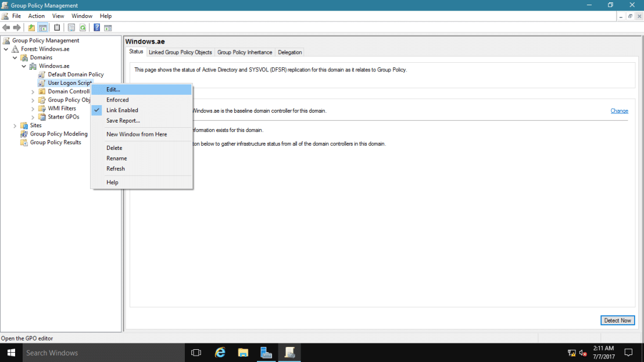The width and height of the screenshot is (644, 362).
Task: Click the Forward arrow in the toolbar
Action: [17, 27]
